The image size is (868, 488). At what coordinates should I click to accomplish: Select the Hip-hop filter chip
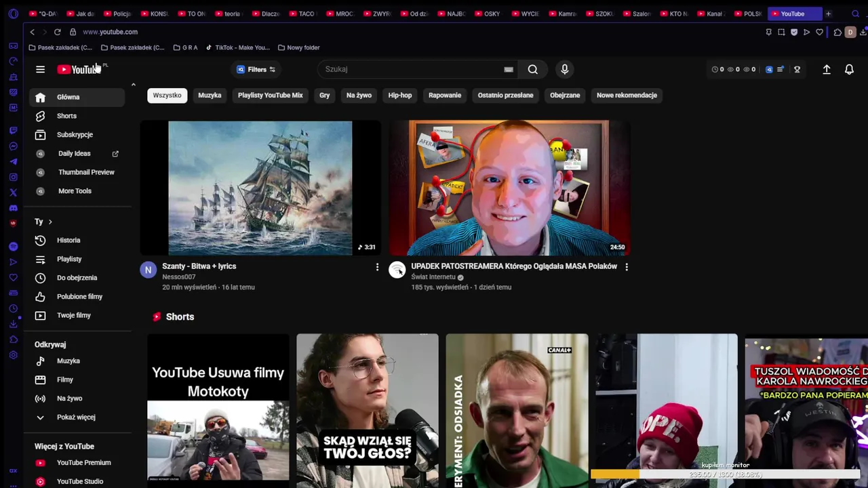click(x=400, y=96)
